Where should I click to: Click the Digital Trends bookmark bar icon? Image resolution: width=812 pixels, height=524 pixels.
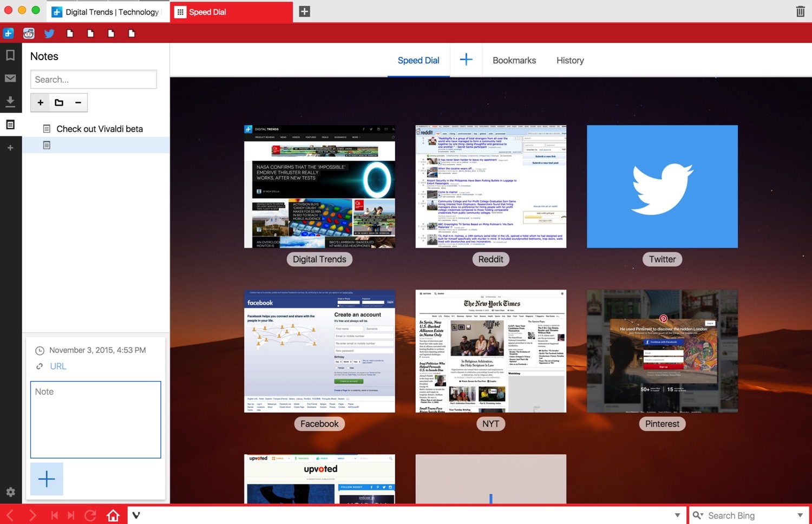[x=8, y=34]
